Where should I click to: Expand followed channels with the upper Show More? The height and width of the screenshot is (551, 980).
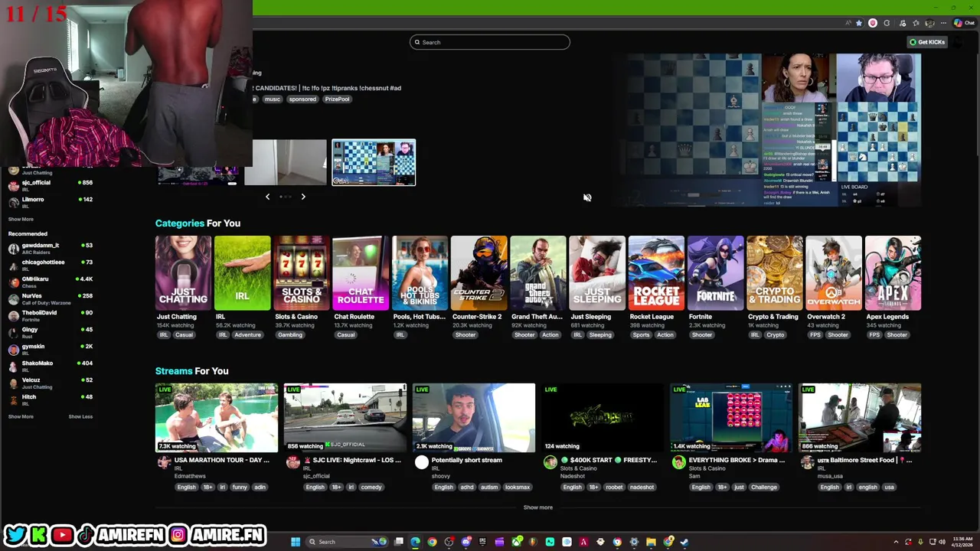[21, 219]
